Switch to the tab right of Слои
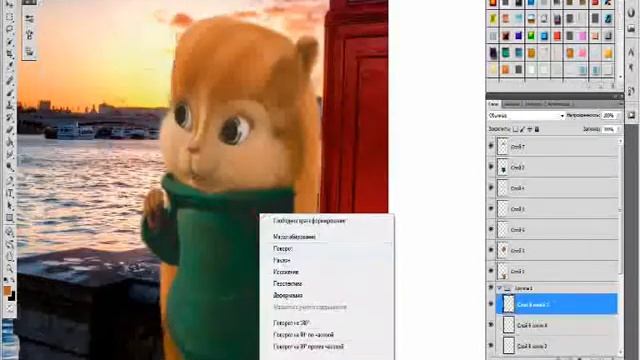Screen dimensions: 640x360 (511, 104)
